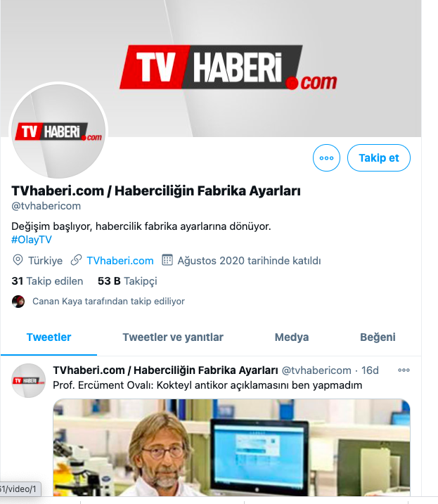The width and height of the screenshot is (438, 504).
Task: Click the Takip et follow button
Action: 379,158
